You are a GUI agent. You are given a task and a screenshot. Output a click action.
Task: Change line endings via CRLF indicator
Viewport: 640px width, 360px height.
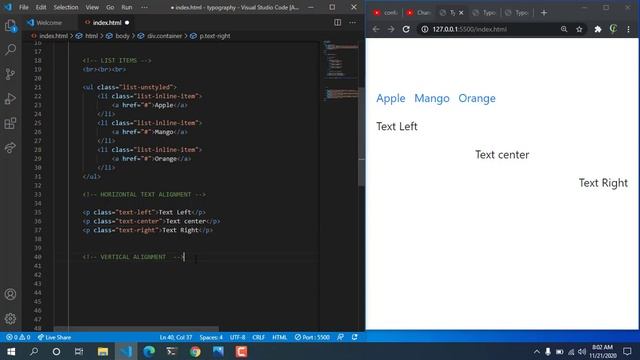click(x=258, y=337)
